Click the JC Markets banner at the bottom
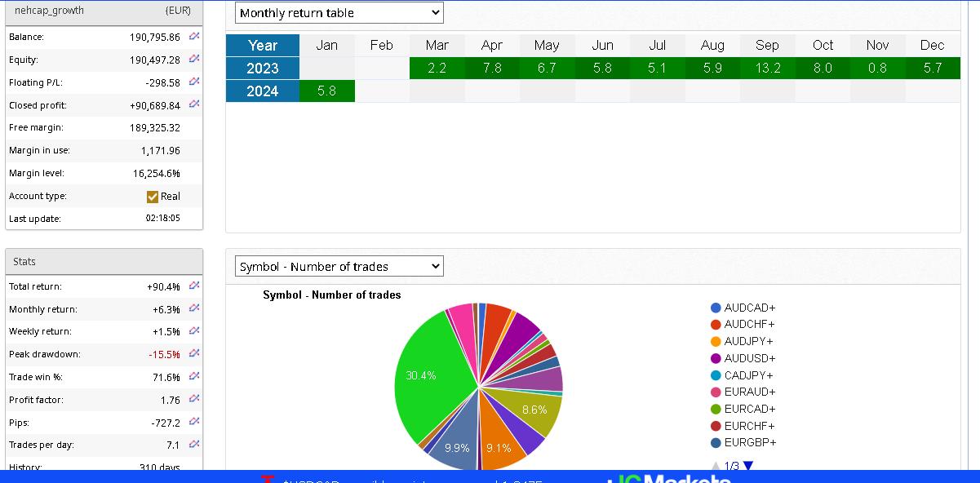980x483 pixels. [671, 477]
